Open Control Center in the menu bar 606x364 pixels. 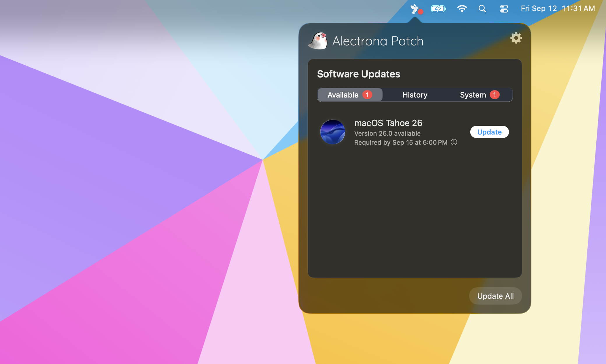(504, 9)
